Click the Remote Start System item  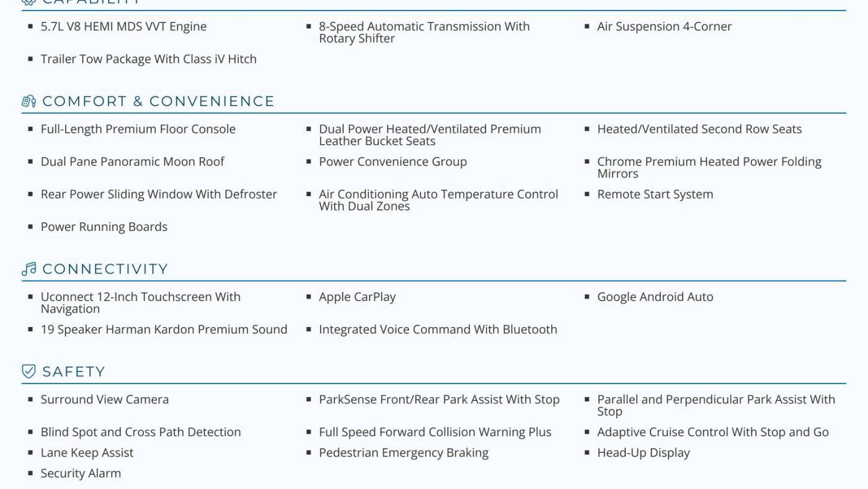(655, 194)
